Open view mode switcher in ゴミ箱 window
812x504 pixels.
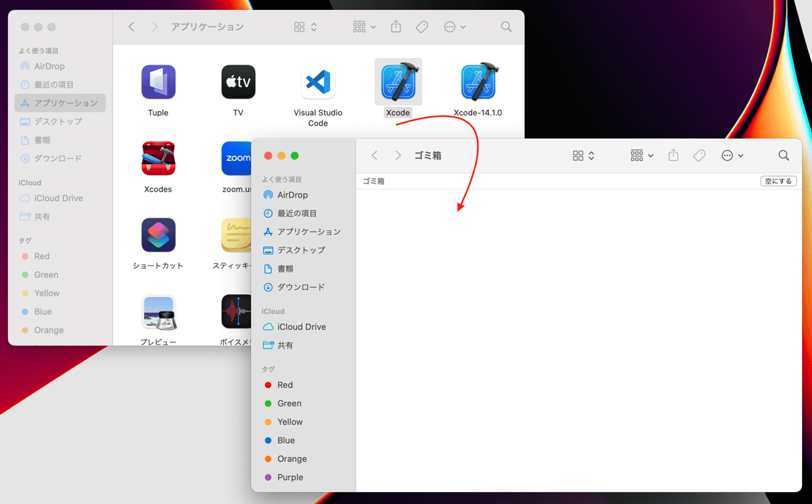point(584,156)
